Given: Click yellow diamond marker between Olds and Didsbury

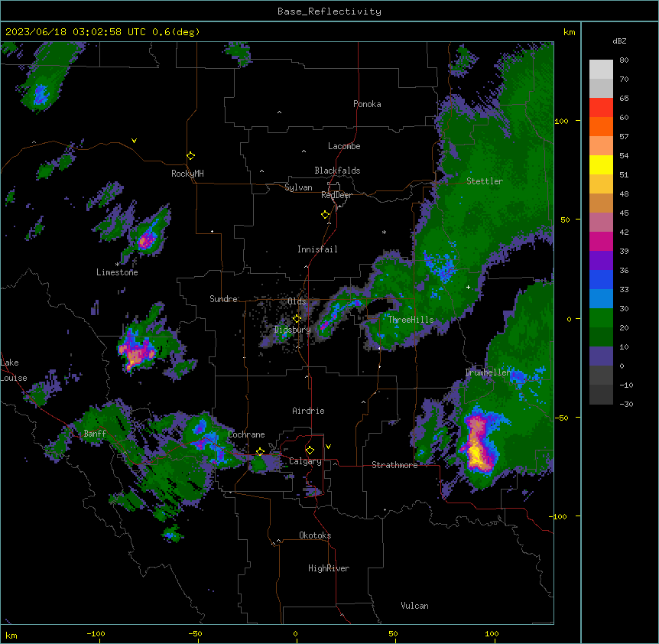Looking at the screenshot, I should tap(297, 319).
